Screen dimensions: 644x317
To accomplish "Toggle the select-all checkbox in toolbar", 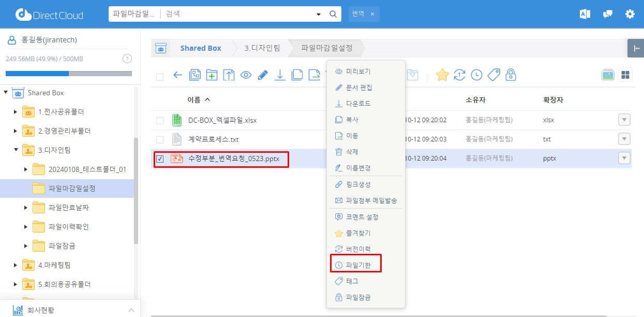I will [160, 77].
